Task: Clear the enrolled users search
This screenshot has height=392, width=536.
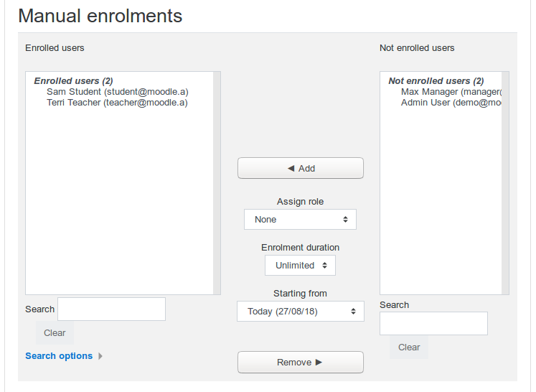Action: [x=55, y=333]
